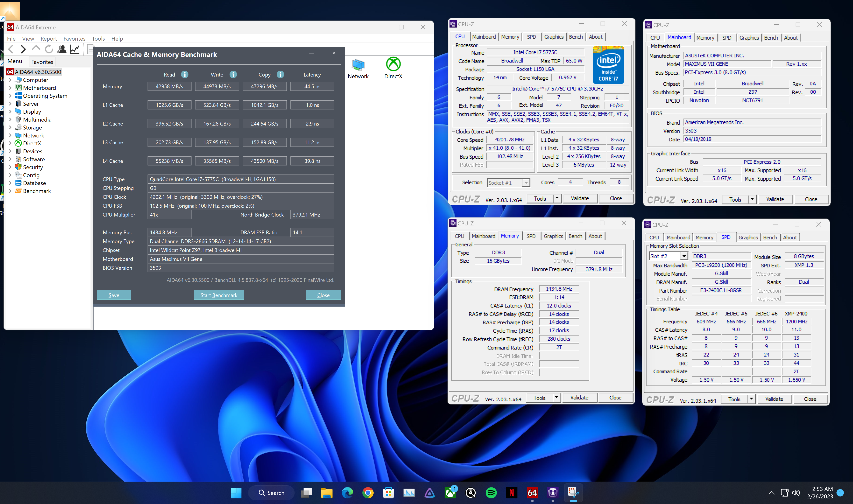Open File Explorer from the taskbar
This screenshot has height=504, width=853.
pyautogui.click(x=327, y=493)
